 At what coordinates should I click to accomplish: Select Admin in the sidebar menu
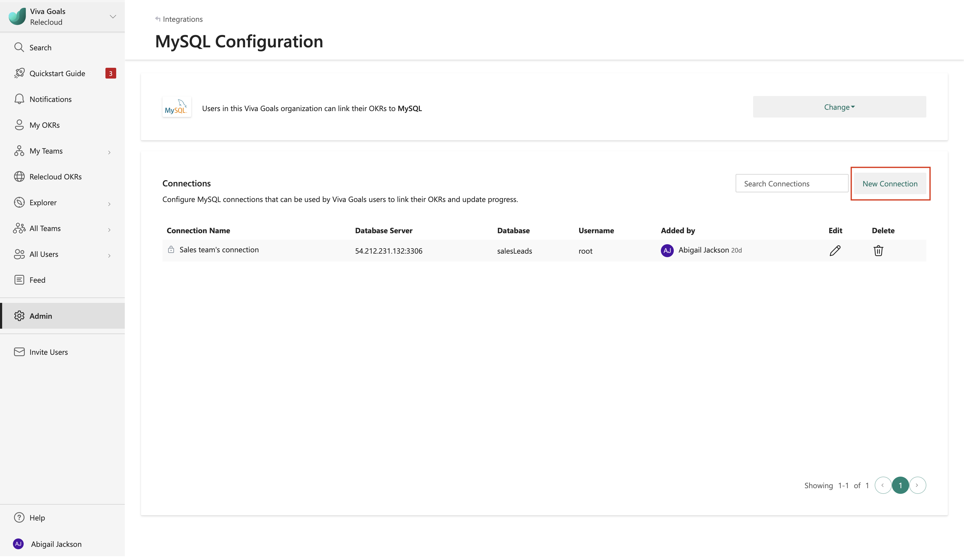point(41,316)
